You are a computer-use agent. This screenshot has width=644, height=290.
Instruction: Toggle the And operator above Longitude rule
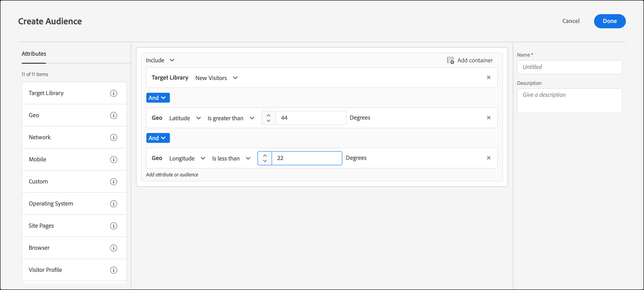tap(158, 138)
